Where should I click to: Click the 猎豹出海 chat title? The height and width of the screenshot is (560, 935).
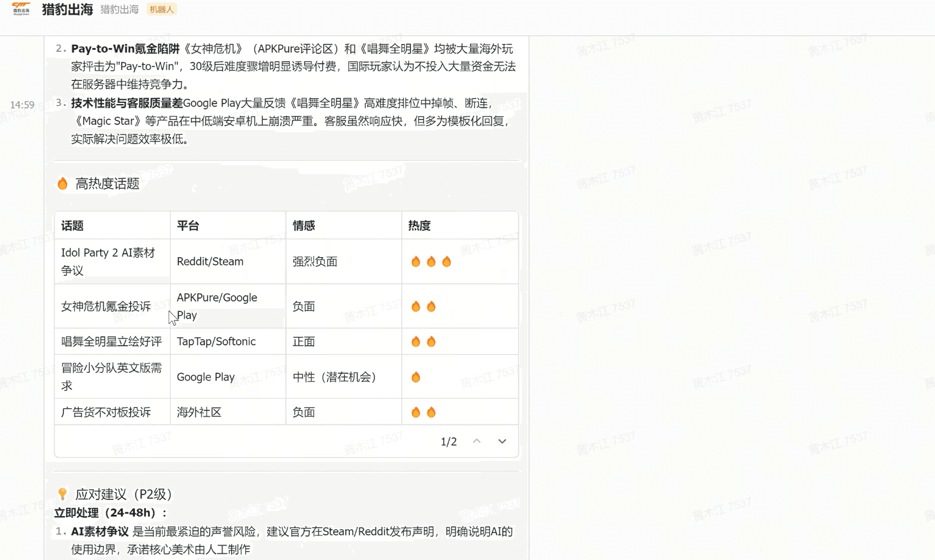coord(67,9)
